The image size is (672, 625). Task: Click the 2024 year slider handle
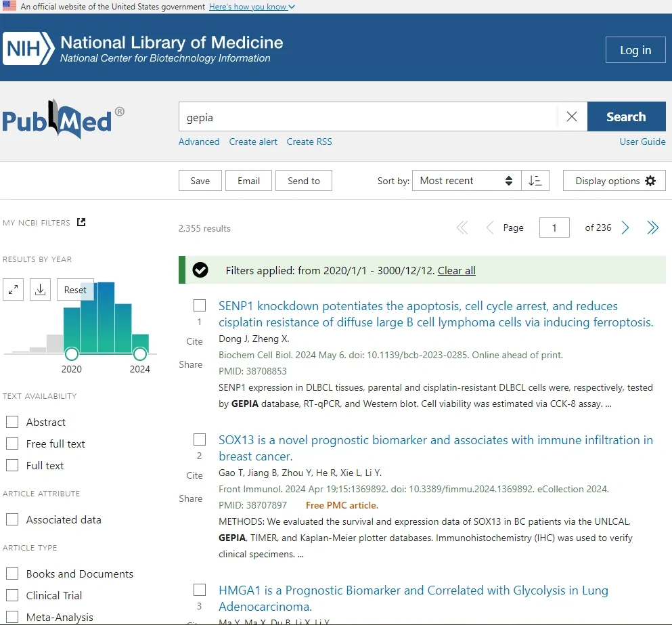pos(139,354)
